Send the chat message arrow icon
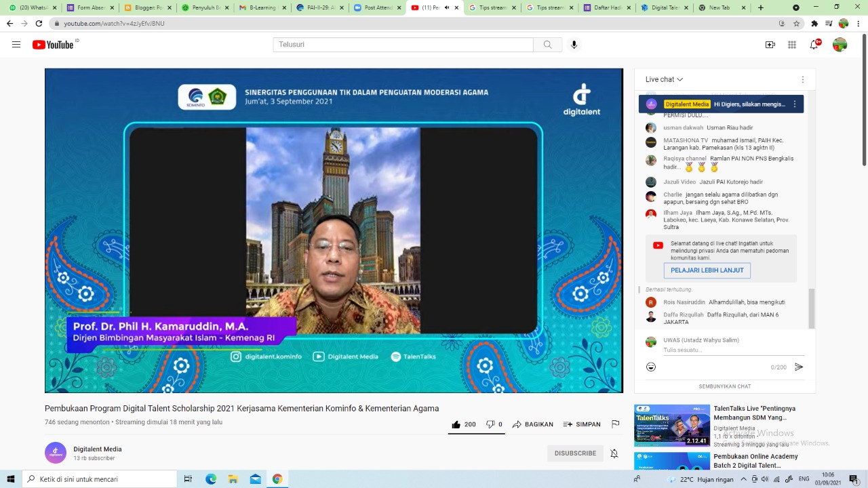Screen dimensions: 868x488 [799, 367]
